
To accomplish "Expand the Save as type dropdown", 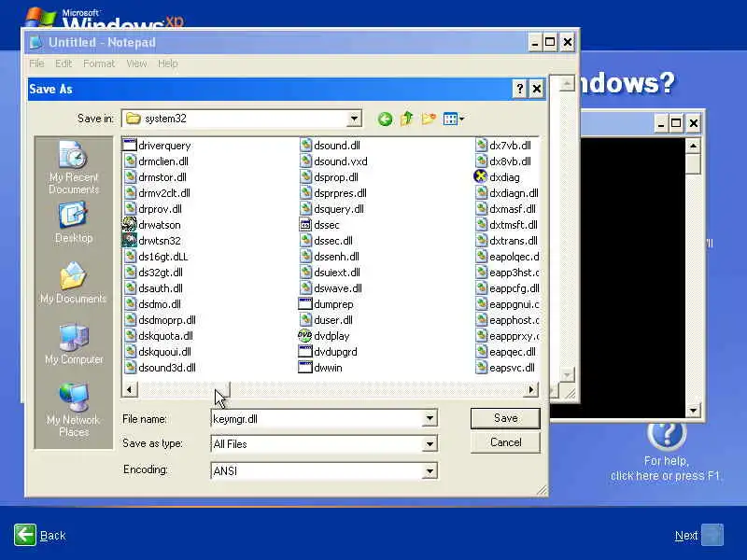I will click(x=430, y=444).
